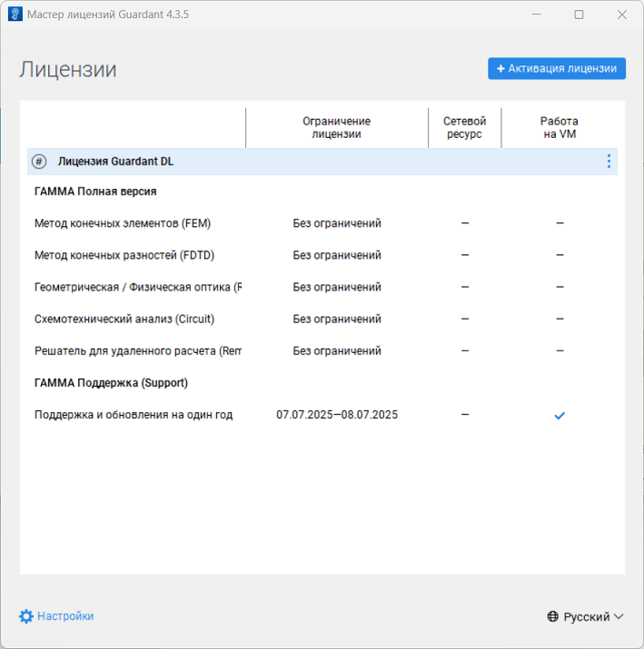Expand the Русский language dropdown
This screenshot has width=644, height=649.
pyautogui.click(x=586, y=617)
